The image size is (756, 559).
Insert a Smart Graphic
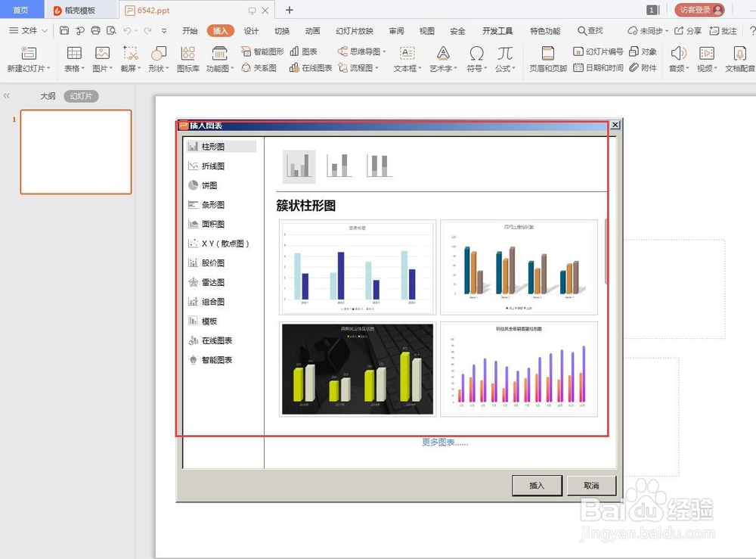tap(263, 51)
